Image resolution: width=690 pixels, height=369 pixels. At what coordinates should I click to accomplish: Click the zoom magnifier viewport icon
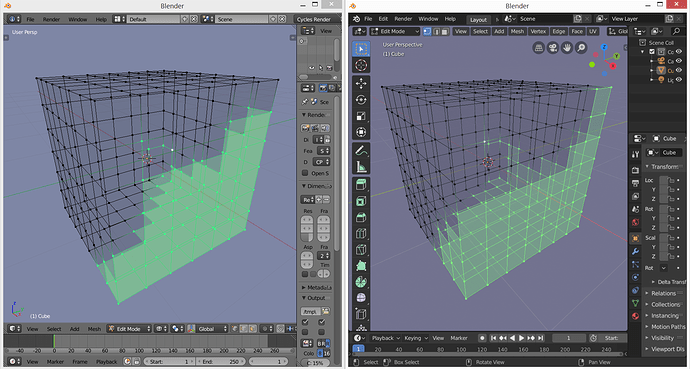pos(581,48)
